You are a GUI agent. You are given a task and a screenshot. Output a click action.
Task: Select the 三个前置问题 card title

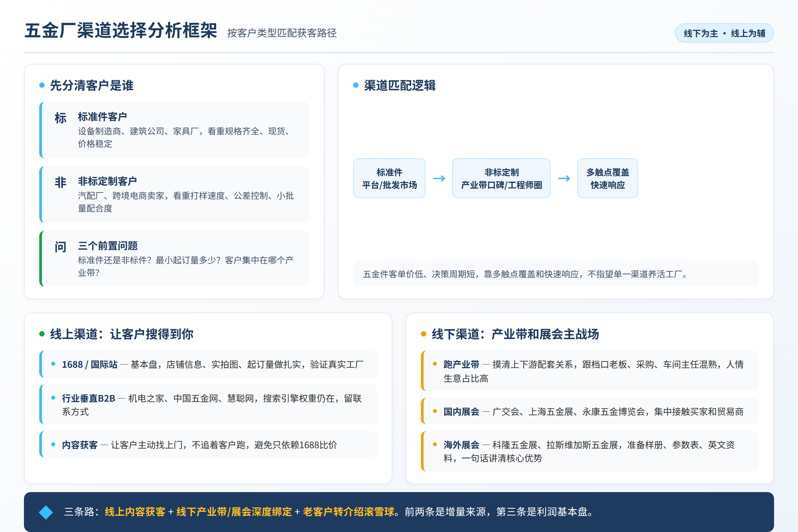tap(107, 246)
